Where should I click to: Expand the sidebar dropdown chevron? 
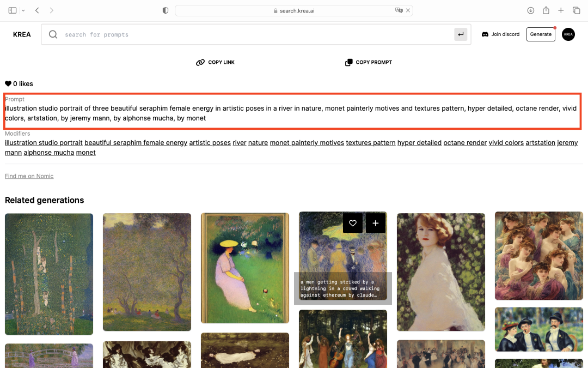point(23,10)
